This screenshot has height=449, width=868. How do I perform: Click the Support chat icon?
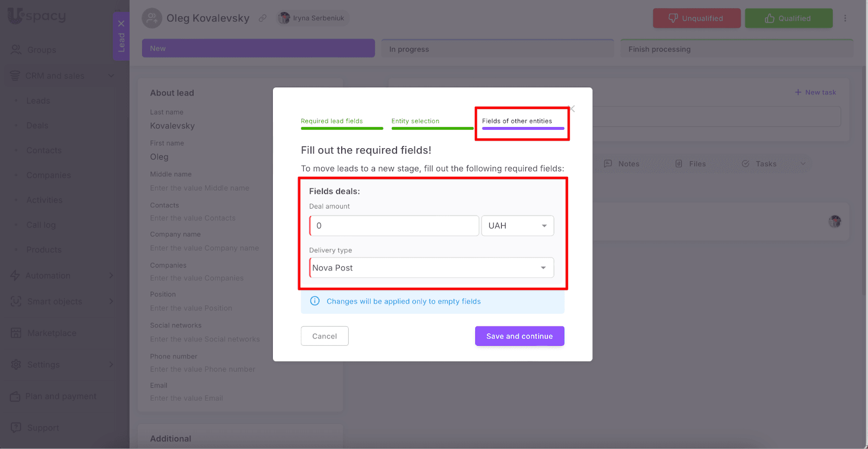click(x=16, y=427)
